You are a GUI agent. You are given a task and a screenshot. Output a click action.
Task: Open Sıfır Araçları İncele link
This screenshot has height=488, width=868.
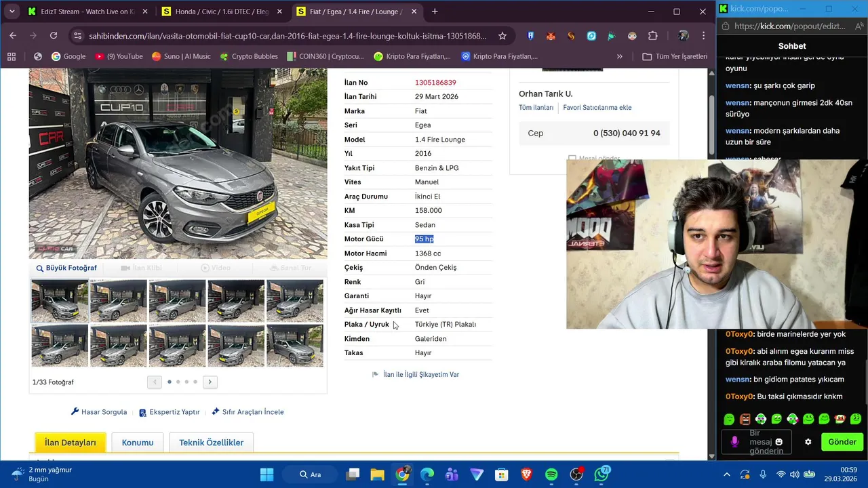point(248,412)
